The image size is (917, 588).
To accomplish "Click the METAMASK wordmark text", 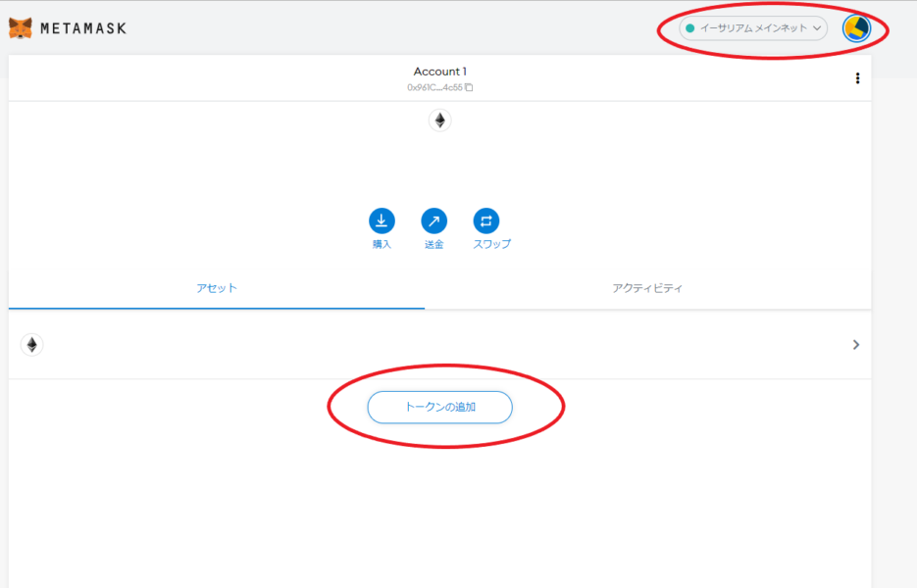I will point(83,28).
